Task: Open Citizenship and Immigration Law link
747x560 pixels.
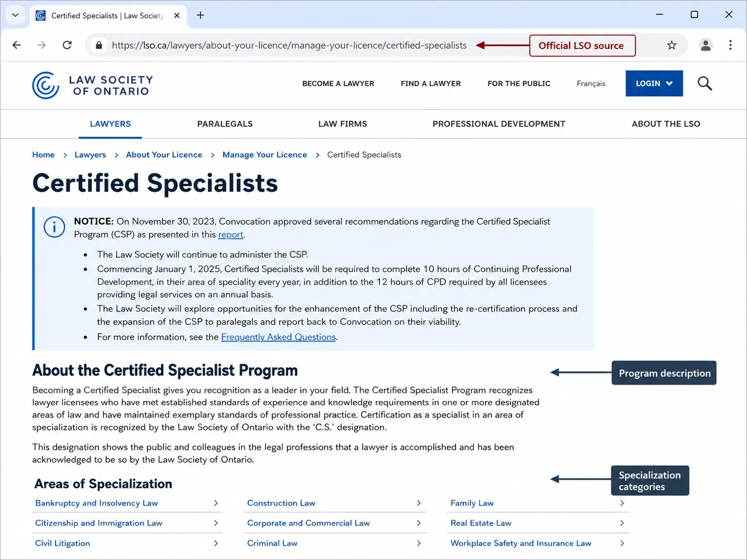Action: 99,523
